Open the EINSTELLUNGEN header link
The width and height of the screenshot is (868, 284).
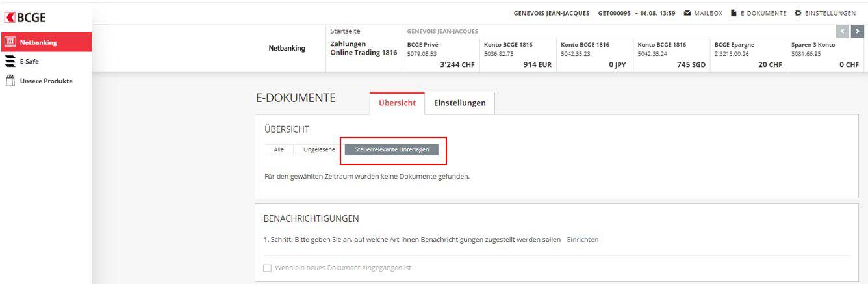click(830, 13)
